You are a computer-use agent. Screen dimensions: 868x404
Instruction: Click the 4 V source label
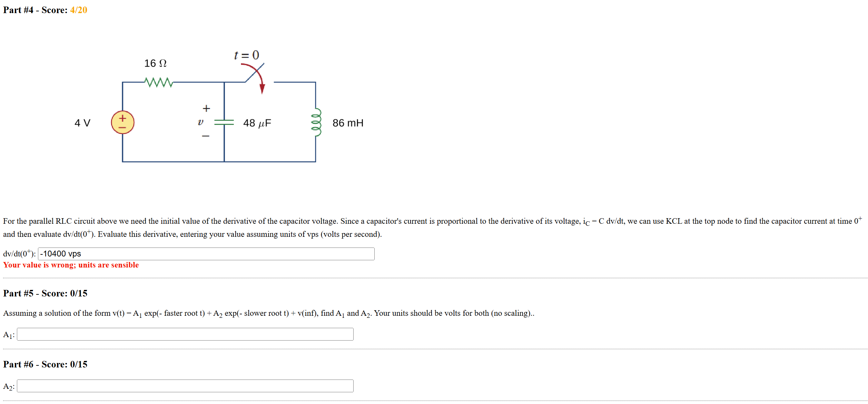82,122
